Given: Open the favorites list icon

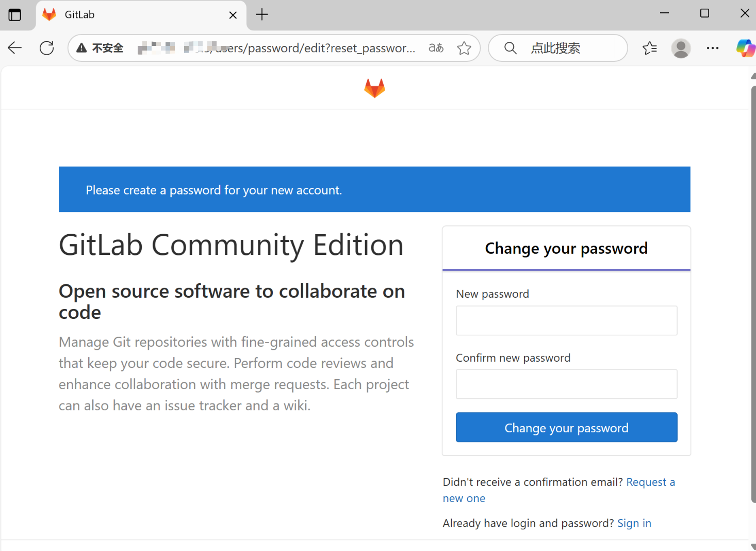Looking at the screenshot, I should [x=650, y=48].
